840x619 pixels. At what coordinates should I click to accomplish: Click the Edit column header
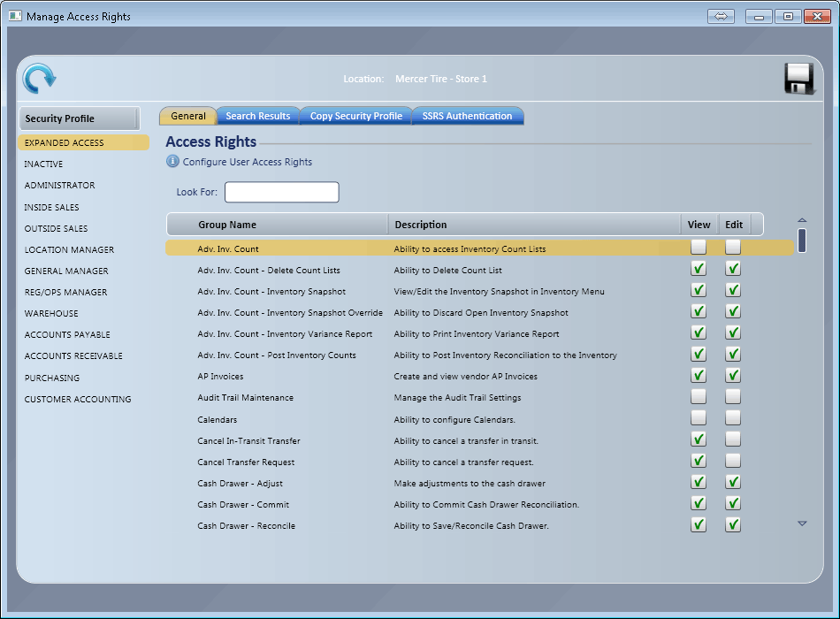coord(733,225)
